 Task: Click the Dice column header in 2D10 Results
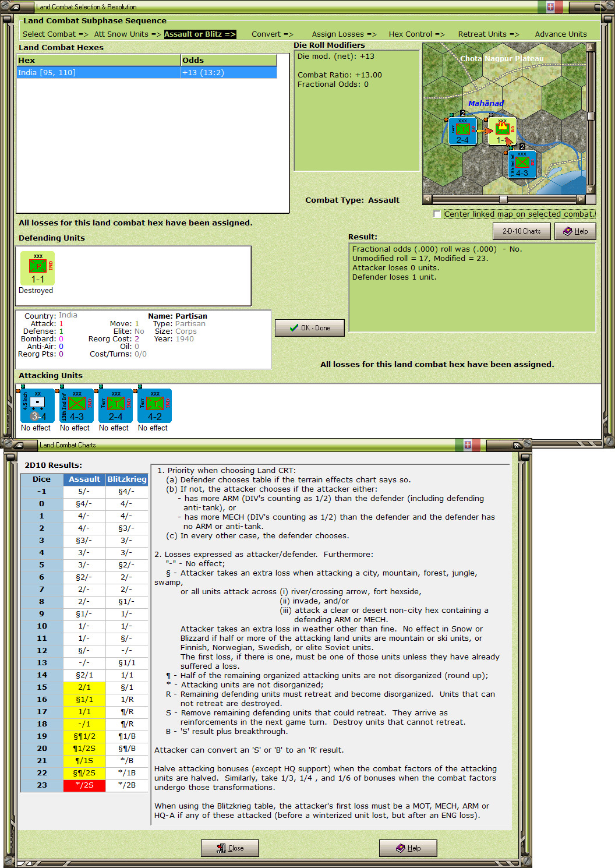41,479
